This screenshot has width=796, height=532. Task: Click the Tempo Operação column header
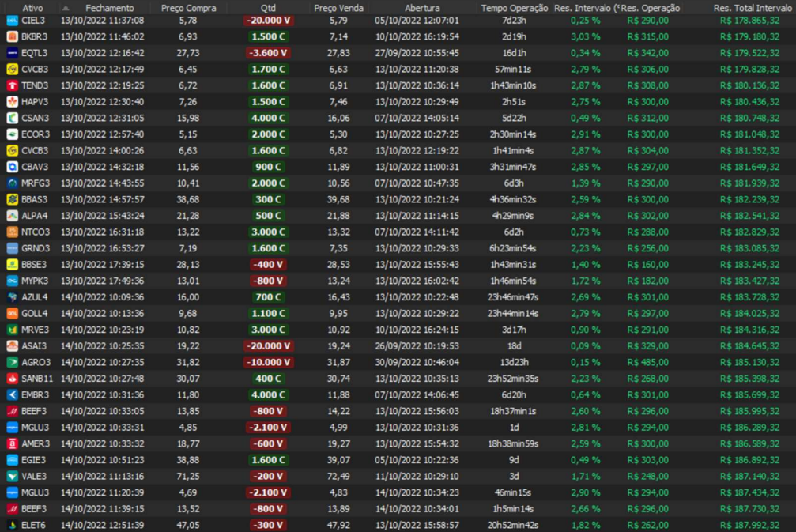[514, 7]
